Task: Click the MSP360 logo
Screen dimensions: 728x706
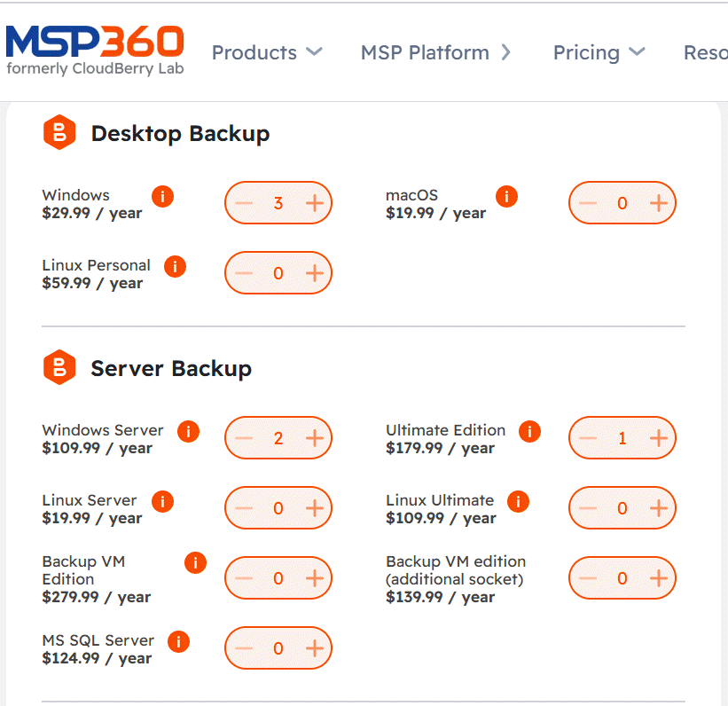Action: [x=95, y=51]
